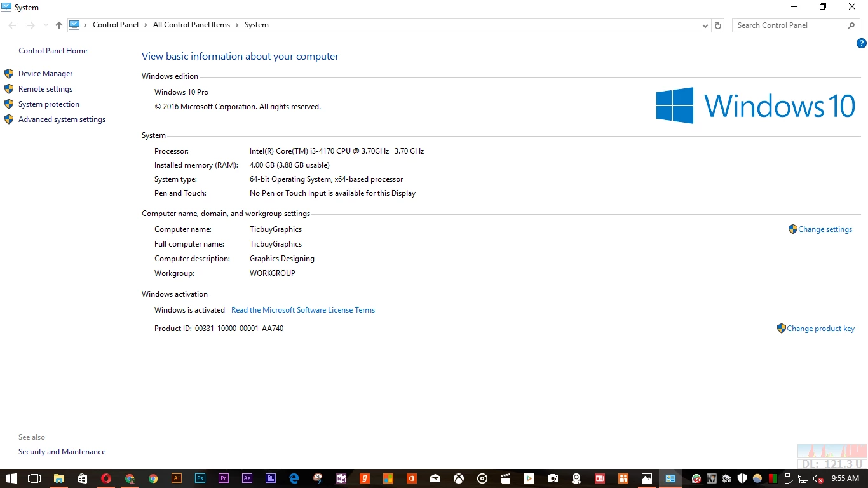Open Remote settings link
Viewport: 868px width, 488px height.
45,89
